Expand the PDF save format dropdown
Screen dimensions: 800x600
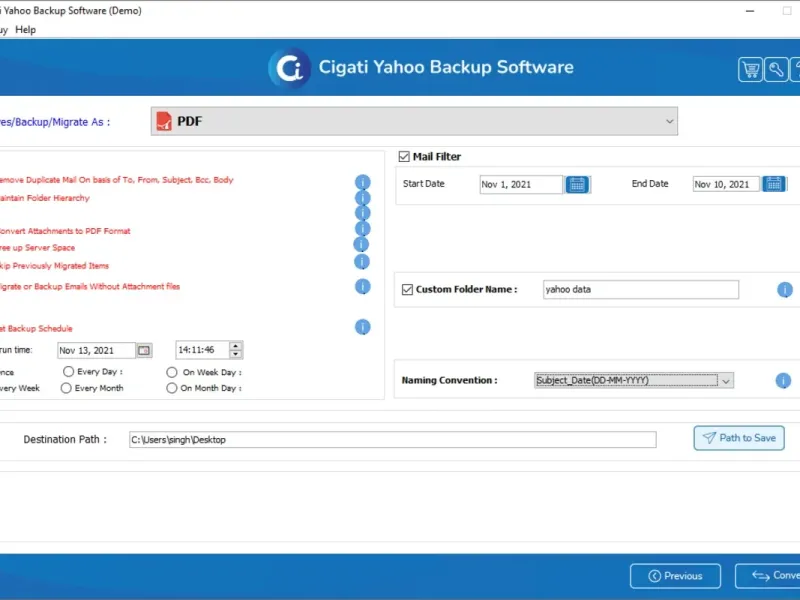point(669,122)
